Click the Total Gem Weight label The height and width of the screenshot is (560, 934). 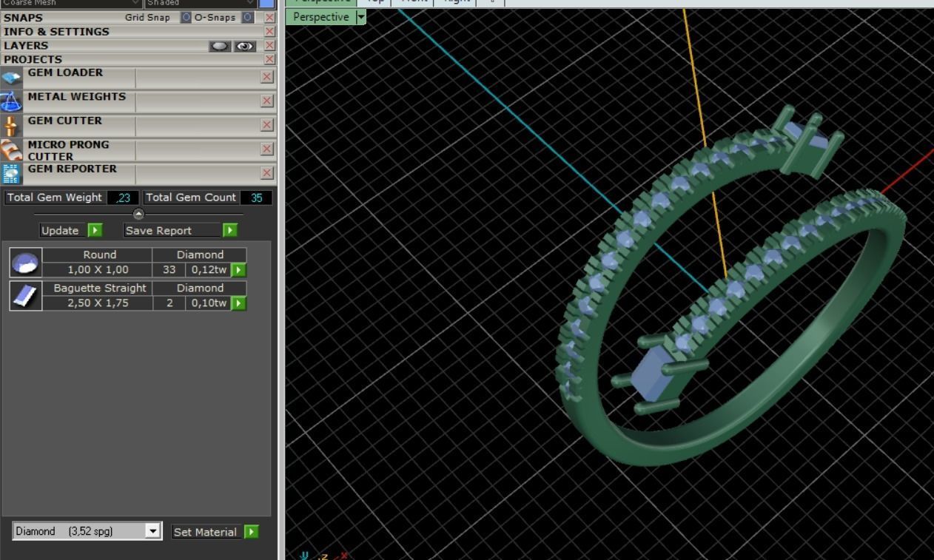click(x=54, y=198)
